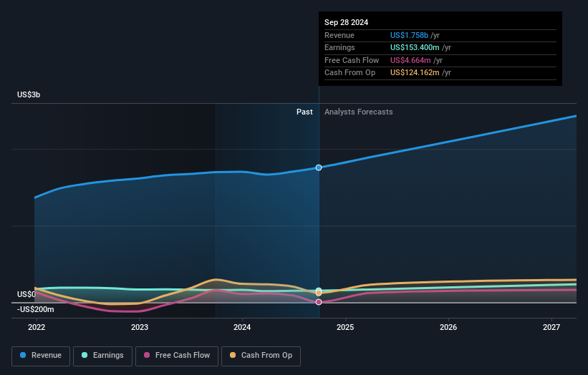Click the -US$200m y-axis label
The image size is (588, 375).
pyautogui.click(x=36, y=309)
